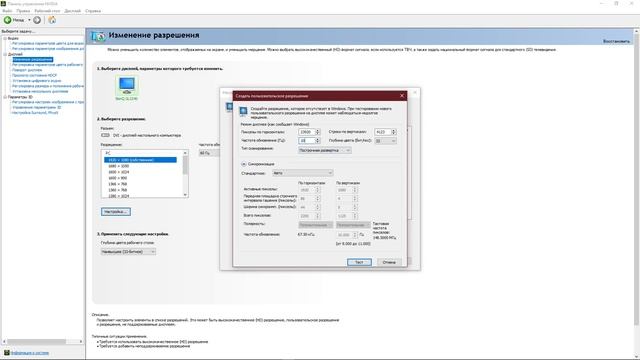Click the task pane scroll-right arrow

(81, 341)
